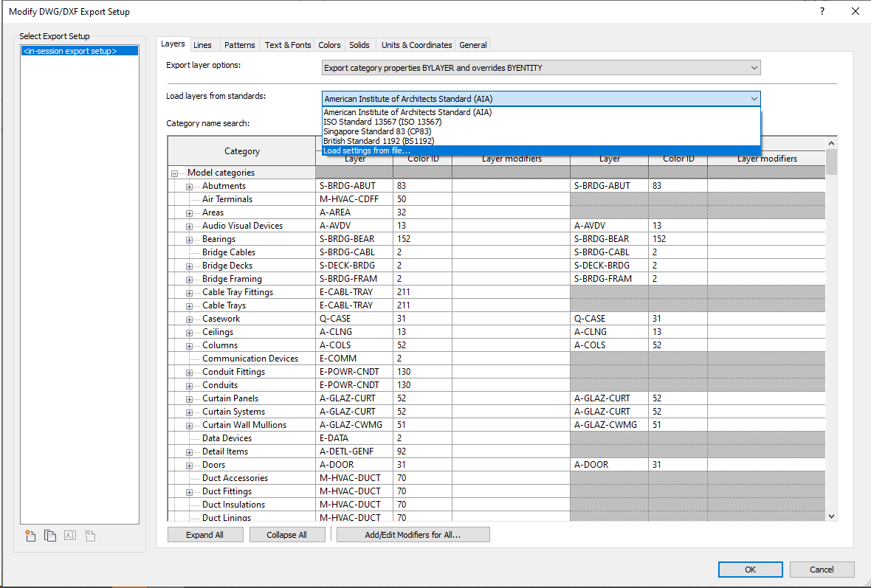Click the OK button
This screenshot has width=871, height=588.
click(750, 569)
